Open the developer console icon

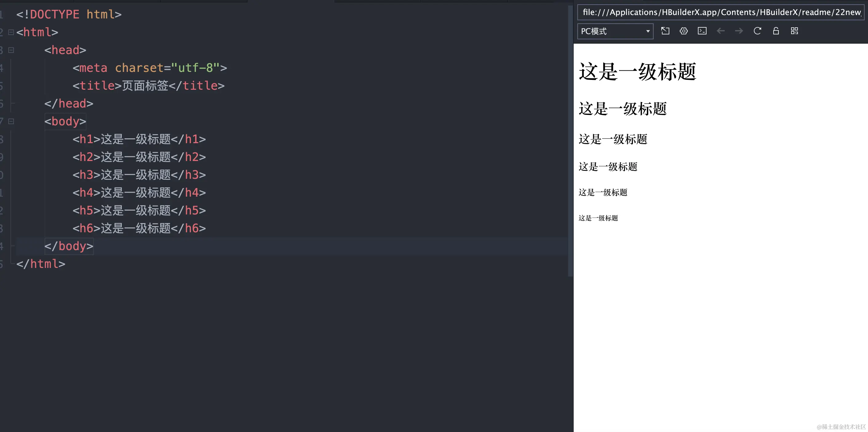702,31
